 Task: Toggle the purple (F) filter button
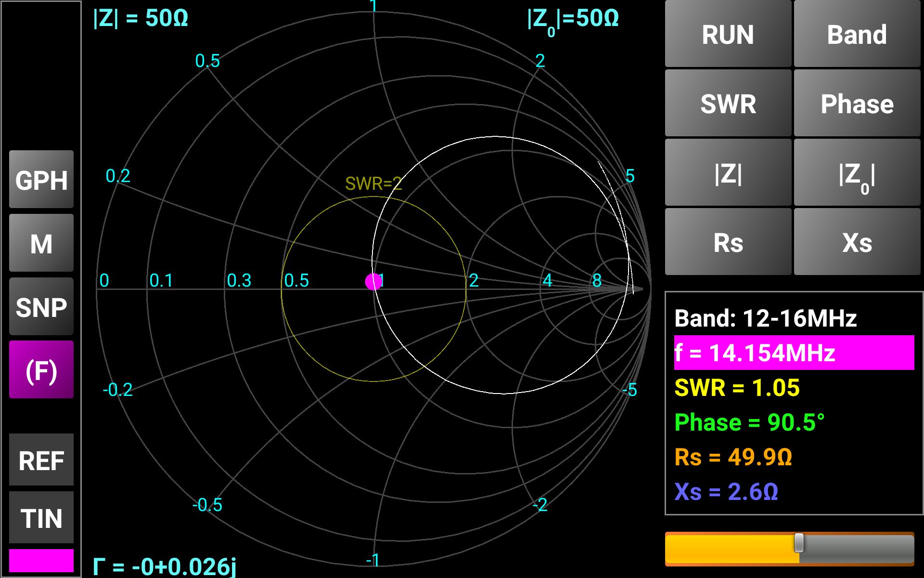point(41,370)
